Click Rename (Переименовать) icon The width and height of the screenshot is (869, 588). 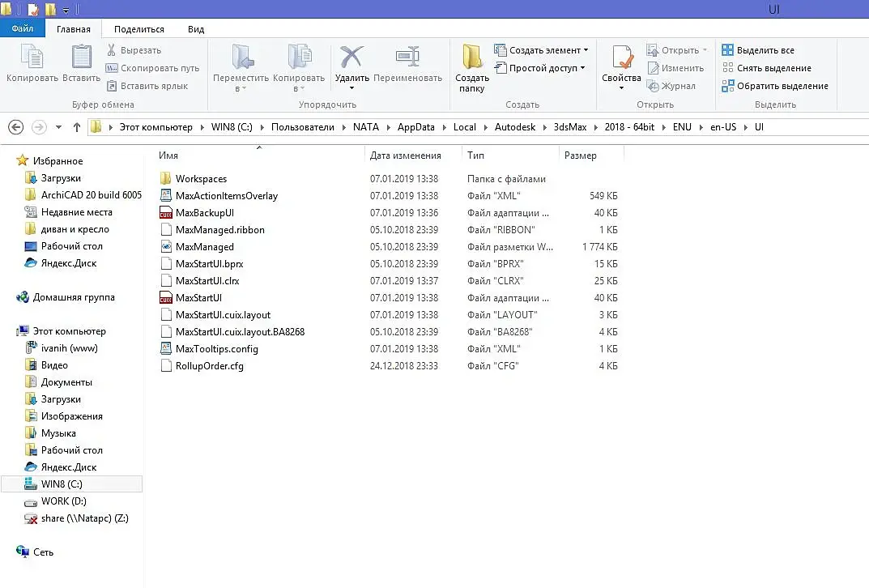pyautogui.click(x=407, y=57)
